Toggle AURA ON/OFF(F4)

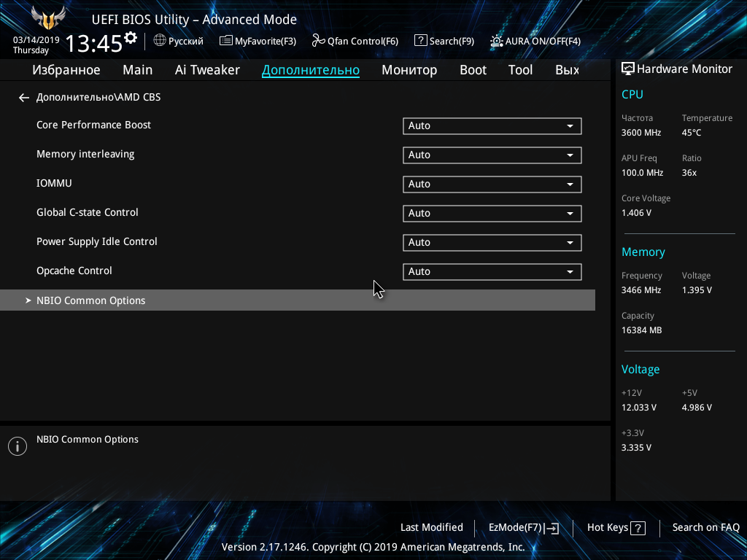(535, 41)
